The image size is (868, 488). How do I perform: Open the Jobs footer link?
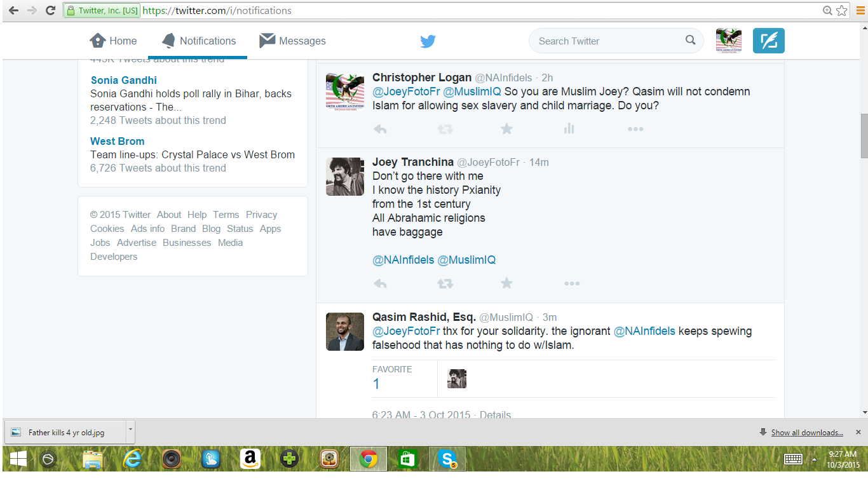click(100, 243)
